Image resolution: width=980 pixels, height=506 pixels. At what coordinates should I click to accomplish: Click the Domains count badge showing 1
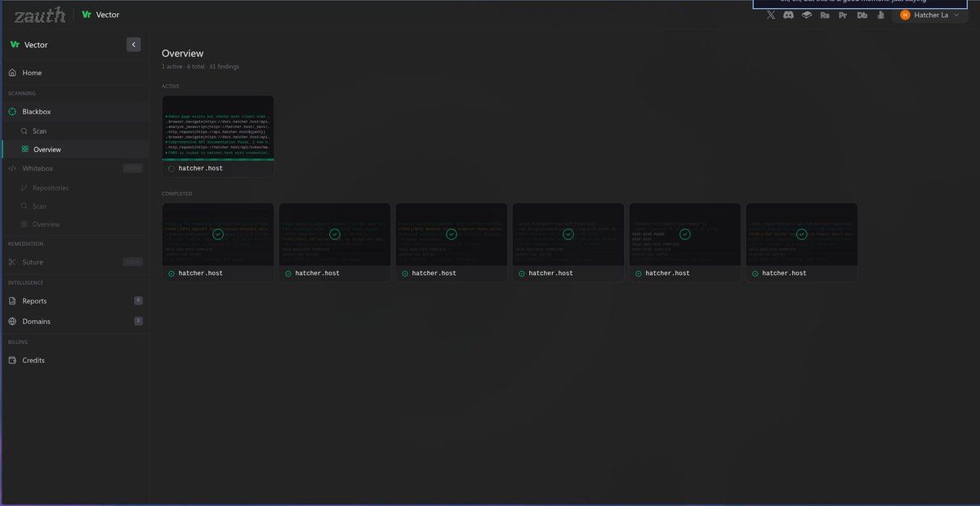[138, 321]
